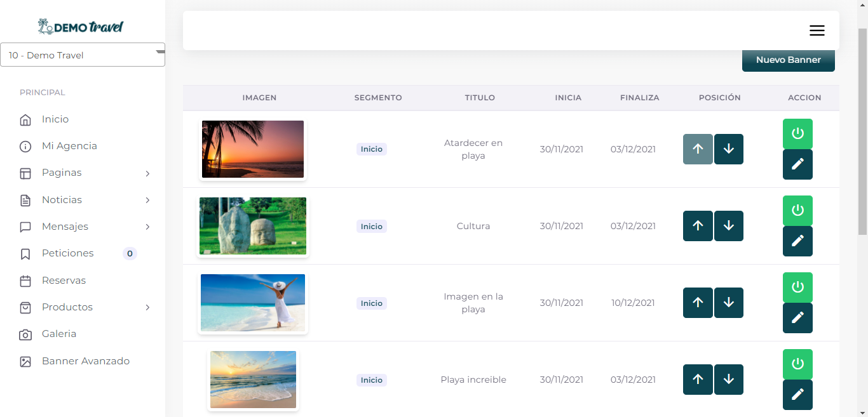Expand the Noticias submenu chevron
868x417 pixels.
pos(147,200)
